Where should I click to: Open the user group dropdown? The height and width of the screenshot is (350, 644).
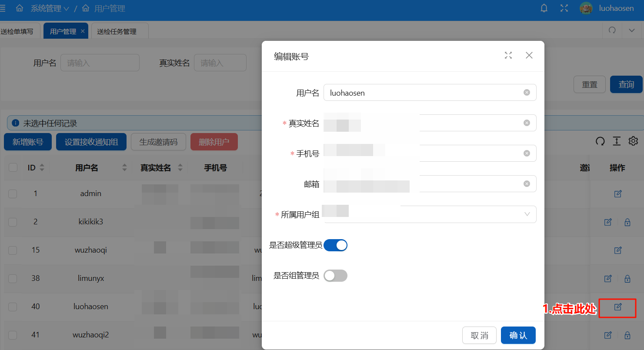[x=430, y=214]
